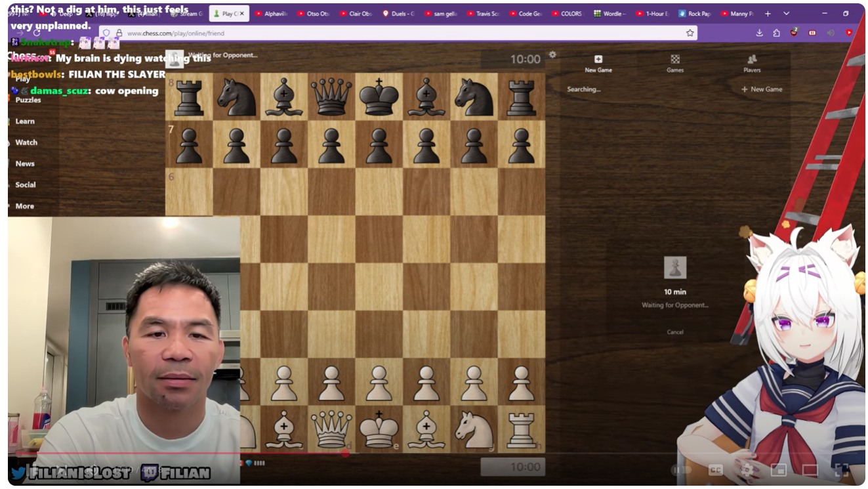868x489 pixels.
Task: Enable theater mode on the video
Action: [810, 470]
